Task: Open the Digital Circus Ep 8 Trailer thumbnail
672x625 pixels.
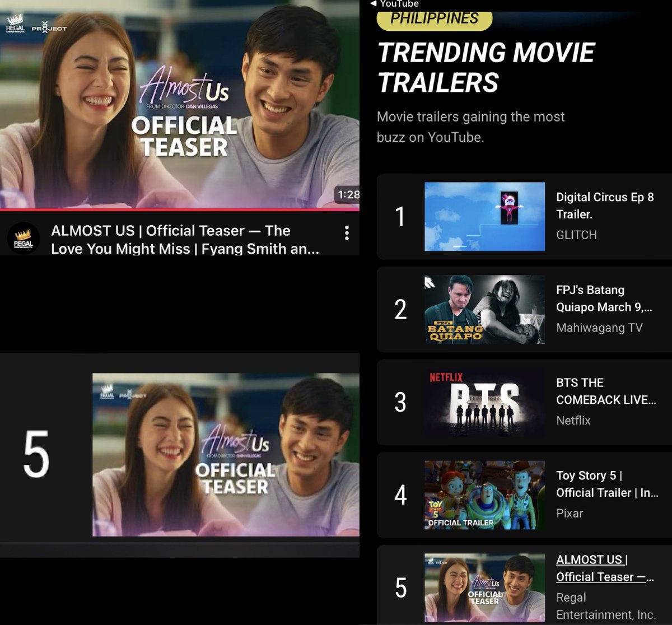Action: (x=484, y=216)
